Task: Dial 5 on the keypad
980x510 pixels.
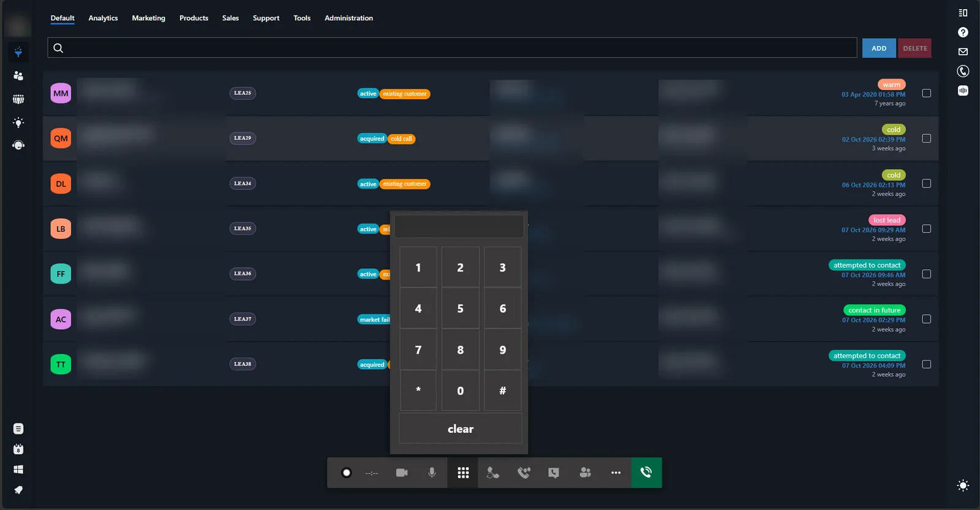Action: 461,308
